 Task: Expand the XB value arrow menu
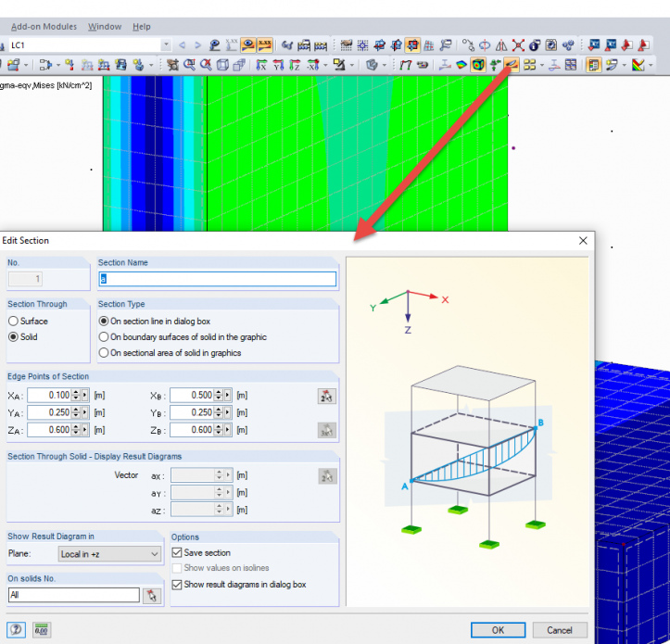tap(227, 395)
